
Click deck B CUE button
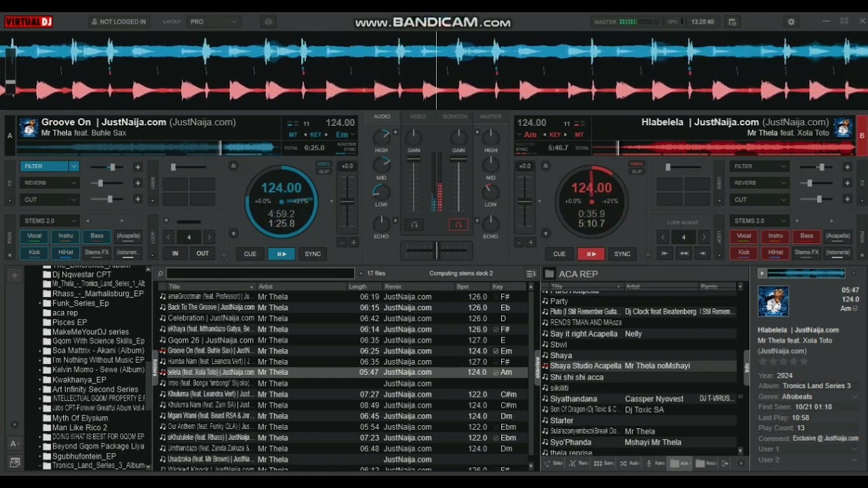coord(559,253)
